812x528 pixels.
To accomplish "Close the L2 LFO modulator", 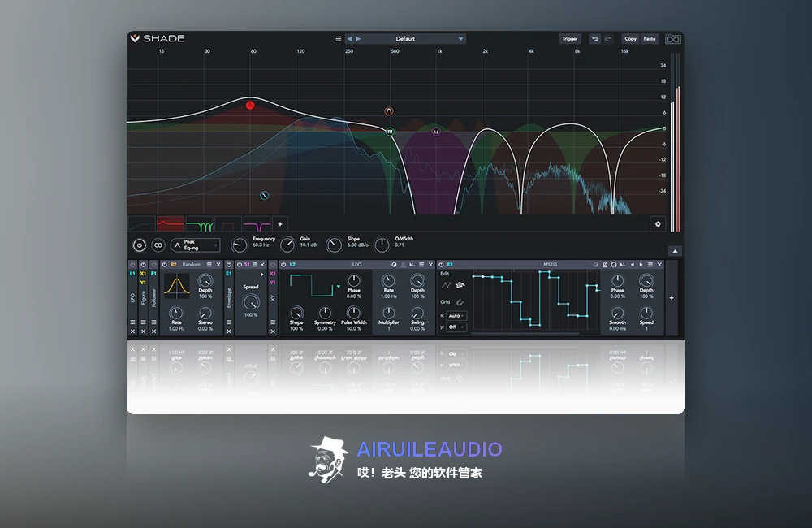I will click(430, 265).
